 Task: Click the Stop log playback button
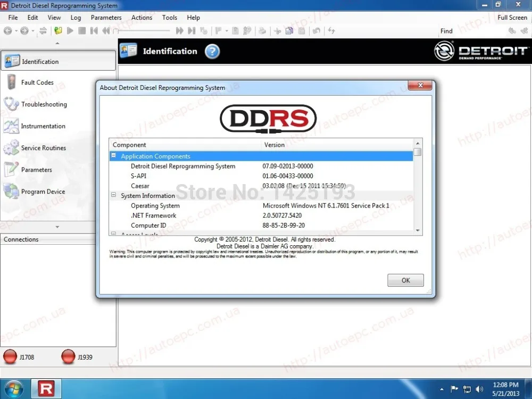[x=82, y=31]
